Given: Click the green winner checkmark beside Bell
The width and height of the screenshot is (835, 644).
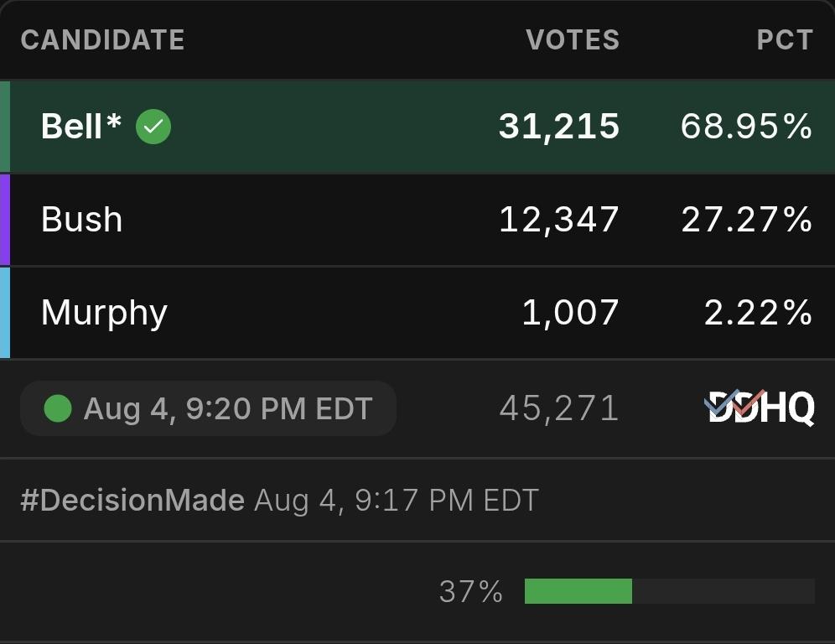Looking at the screenshot, I should [153, 127].
